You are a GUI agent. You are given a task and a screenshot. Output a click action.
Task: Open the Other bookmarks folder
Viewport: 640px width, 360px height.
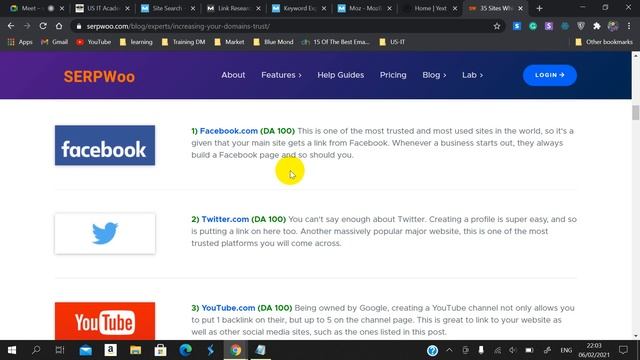point(604,42)
